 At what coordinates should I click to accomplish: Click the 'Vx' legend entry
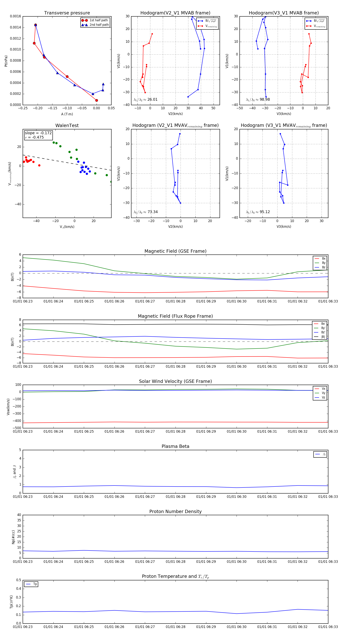click(x=320, y=389)
